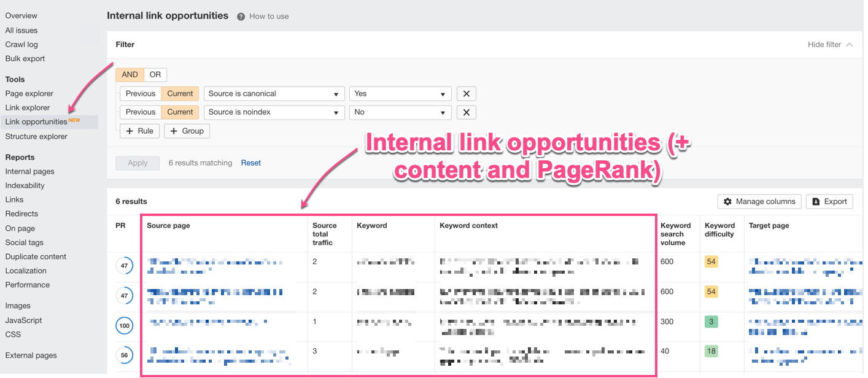Click the PR column header
The width and height of the screenshot is (868, 378).
point(120,226)
